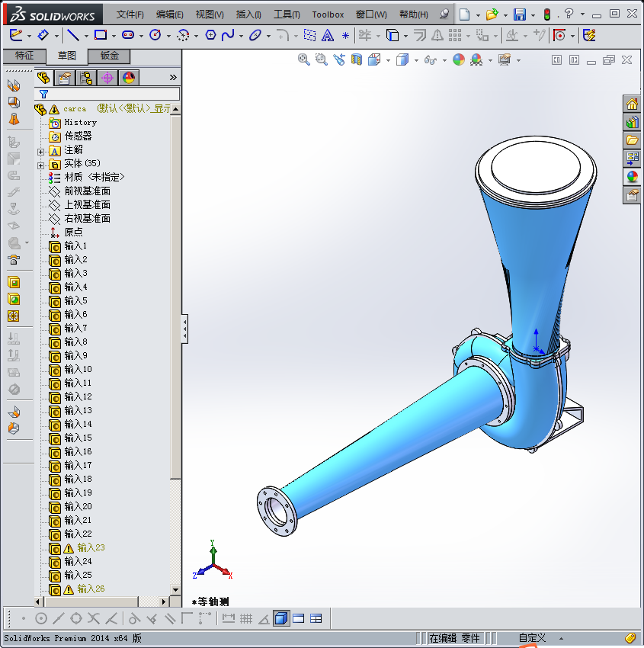Open the ConfigurationManager tab

(x=86, y=78)
